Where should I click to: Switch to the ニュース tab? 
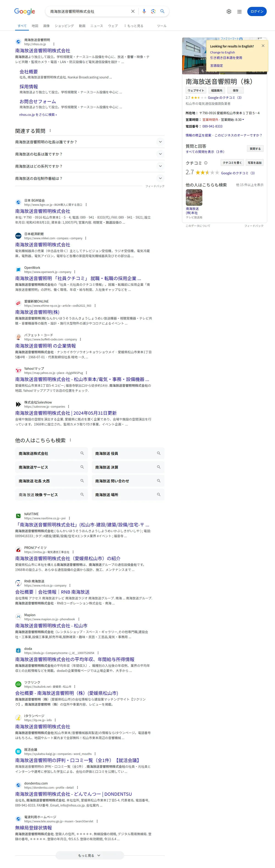click(x=97, y=26)
